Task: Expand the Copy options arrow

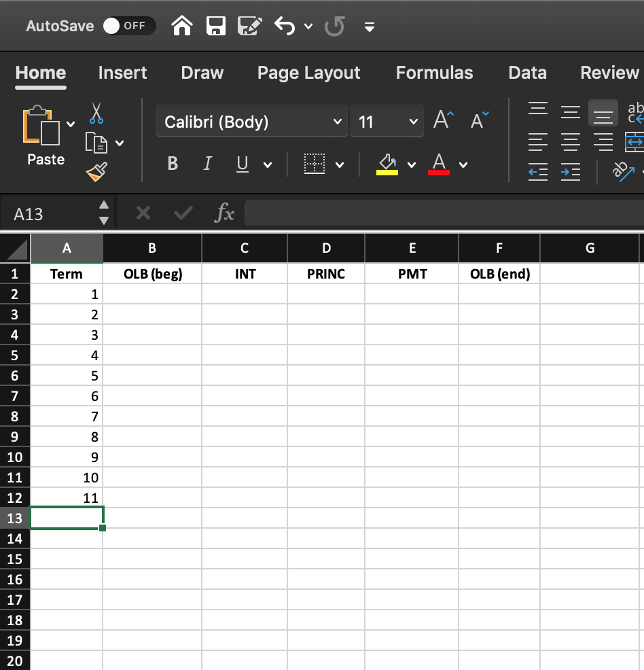Action: pyautogui.click(x=120, y=143)
